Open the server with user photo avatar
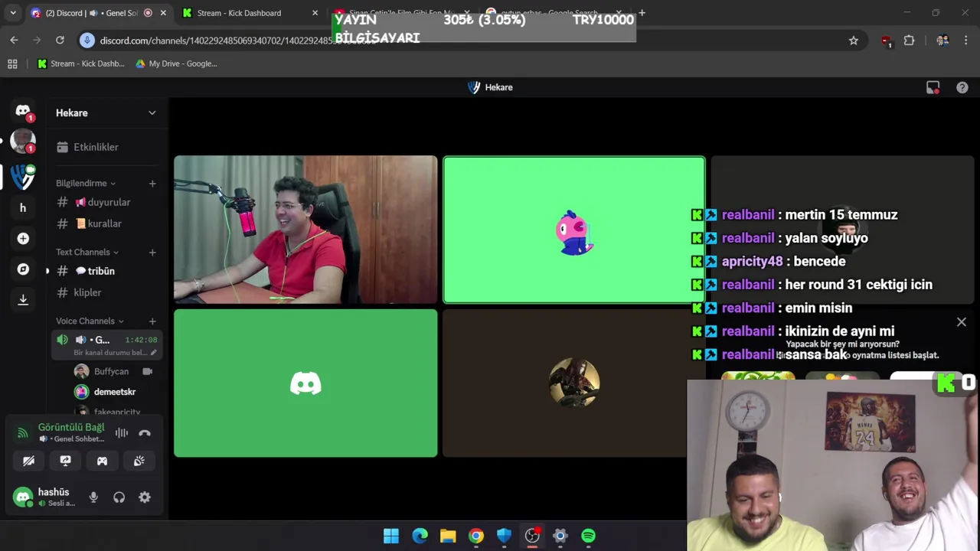The width and height of the screenshot is (980, 551). [x=23, y=142]
